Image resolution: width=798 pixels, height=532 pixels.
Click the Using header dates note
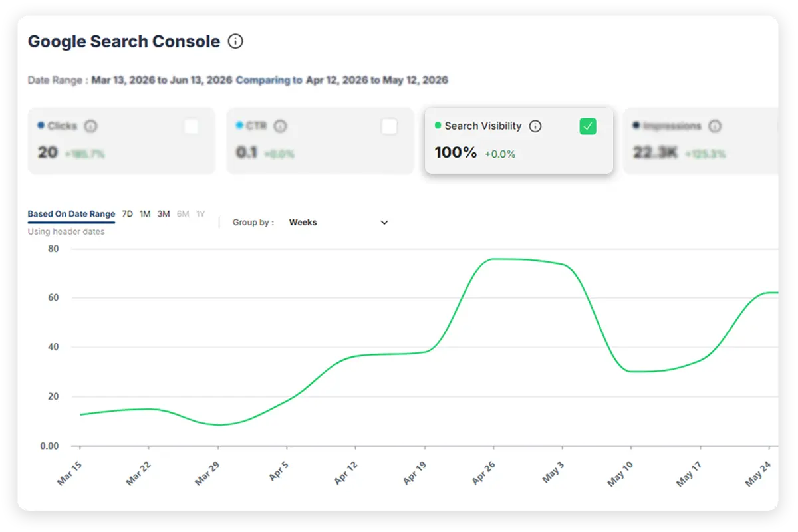point(66,232)
